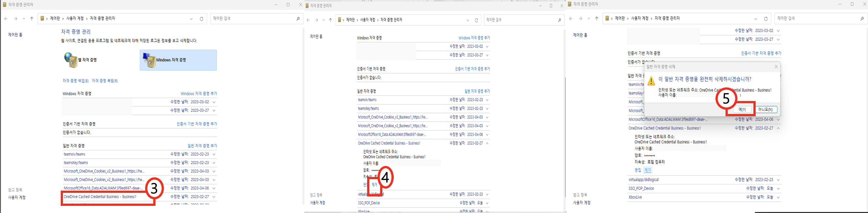Open the 웹 자격 증명 vault tile

81,60
